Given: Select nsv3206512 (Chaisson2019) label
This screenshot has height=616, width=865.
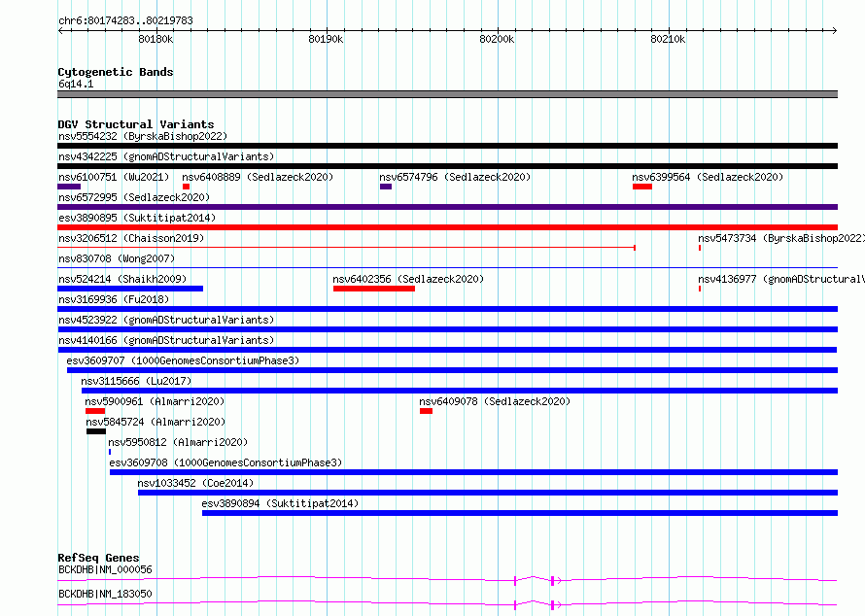Looking at the screenshot, I should 131,238.
